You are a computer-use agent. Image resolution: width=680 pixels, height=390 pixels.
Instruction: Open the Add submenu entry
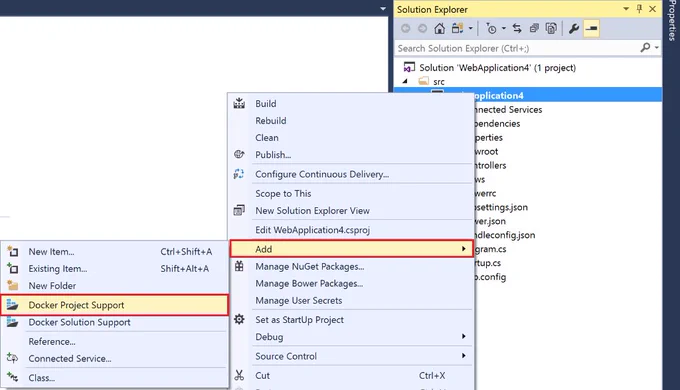[x=351, y=249]
